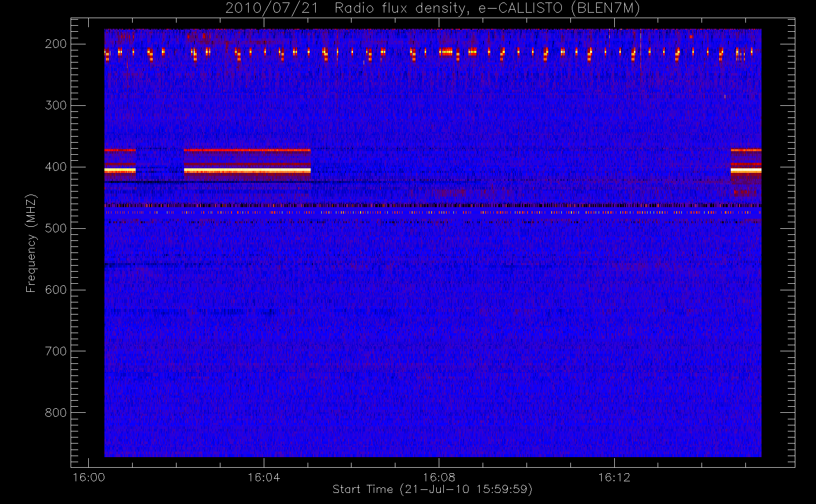816x504 pixels.
Task: Click the 500 frequency tick label
Action: pyautogui.click(x=56, y=228)
